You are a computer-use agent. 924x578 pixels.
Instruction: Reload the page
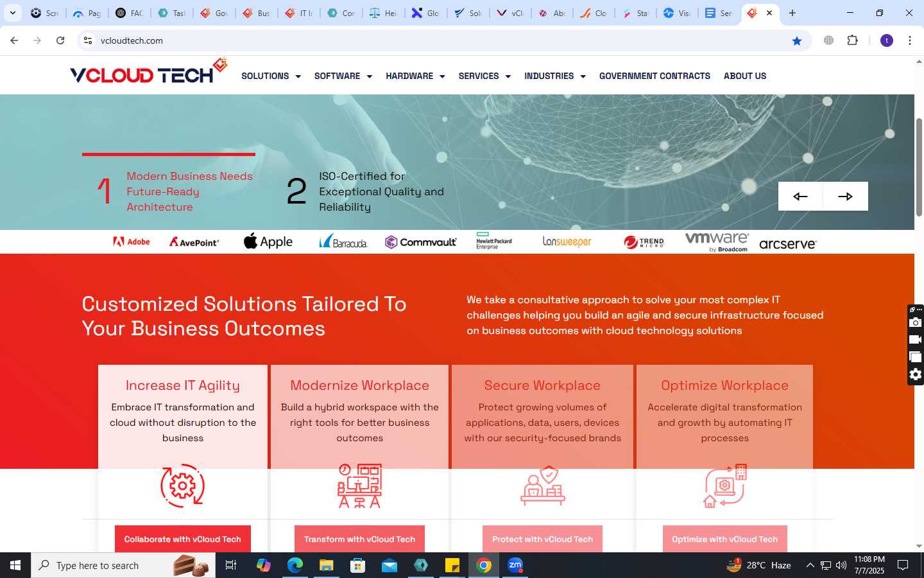click(x=60, y=40)
